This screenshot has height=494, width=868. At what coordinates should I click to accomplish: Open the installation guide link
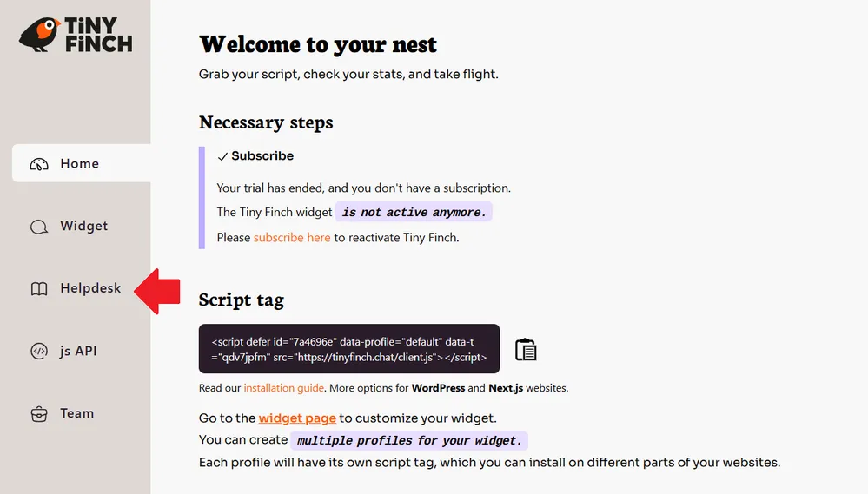pyautogui.click(x=284, y=388)
